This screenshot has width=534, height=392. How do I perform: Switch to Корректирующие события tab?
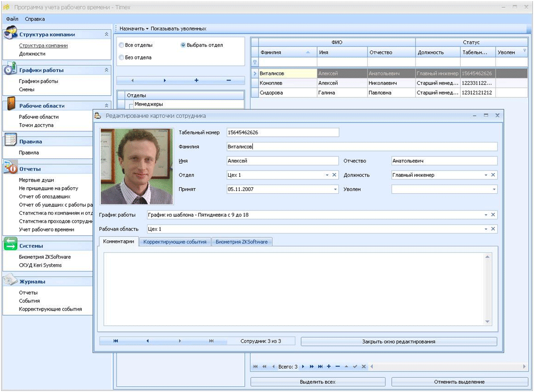[x=175, y=242]
